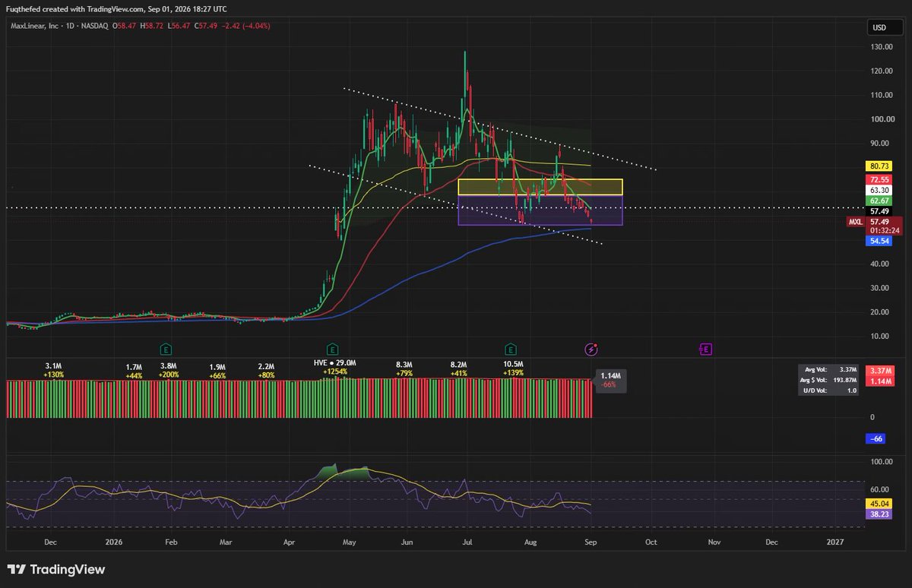Click the blue 54.54 moving average label
This screenshot has width=912, height=588.
coord(879,241)
